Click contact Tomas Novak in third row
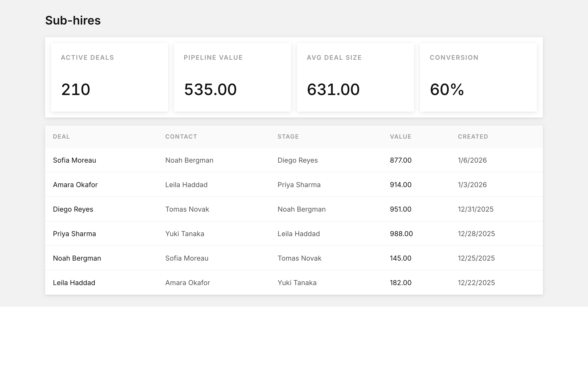588x386 pixels. point(187,209)
